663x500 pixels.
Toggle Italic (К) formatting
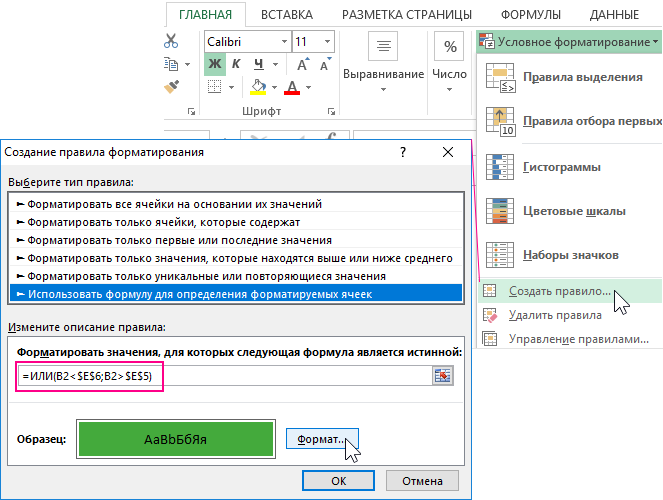tap(236, 64)
